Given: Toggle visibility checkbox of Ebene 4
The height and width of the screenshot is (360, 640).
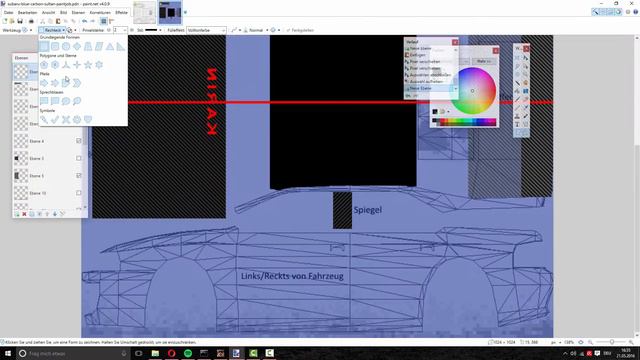Looking at the screenshot, I should [x=79, y=141].
